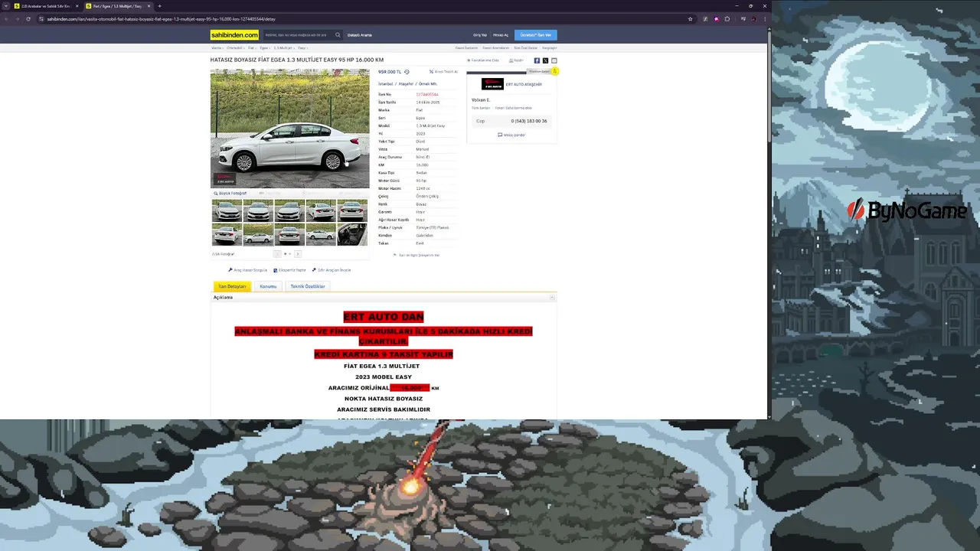Click the seller phone number
This screenshot has width=980, height=551.
point(529,121)
